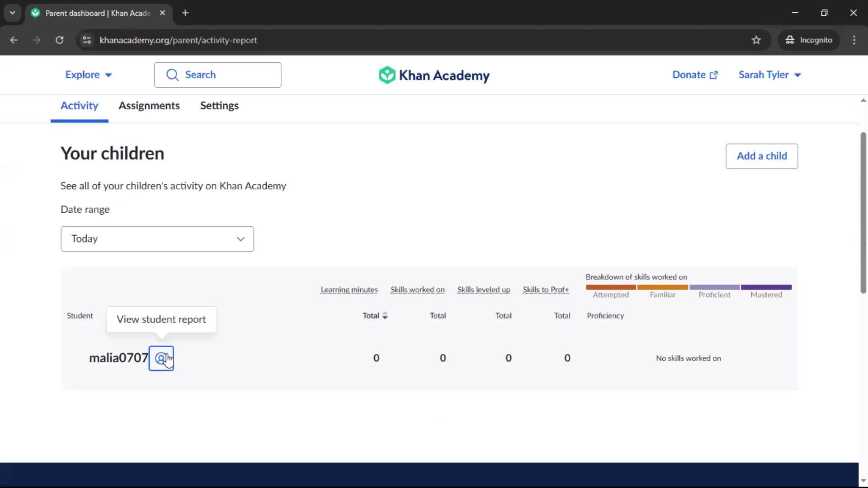Click the Proficient color bar
The image size is (868, 488).
(714, 287)
